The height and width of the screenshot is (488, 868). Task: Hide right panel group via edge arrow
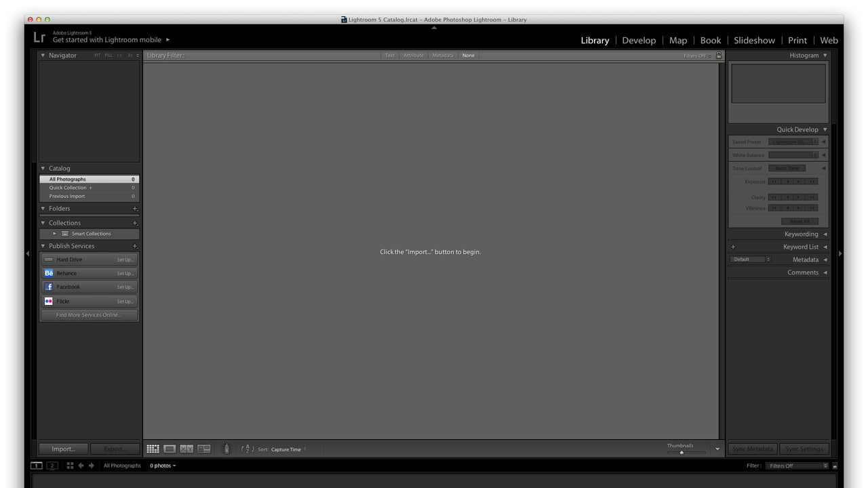coord(841,253)
